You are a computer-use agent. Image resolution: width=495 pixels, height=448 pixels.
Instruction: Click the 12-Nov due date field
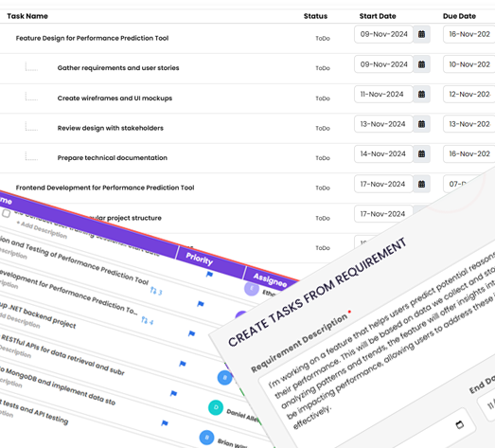point(469,94)
